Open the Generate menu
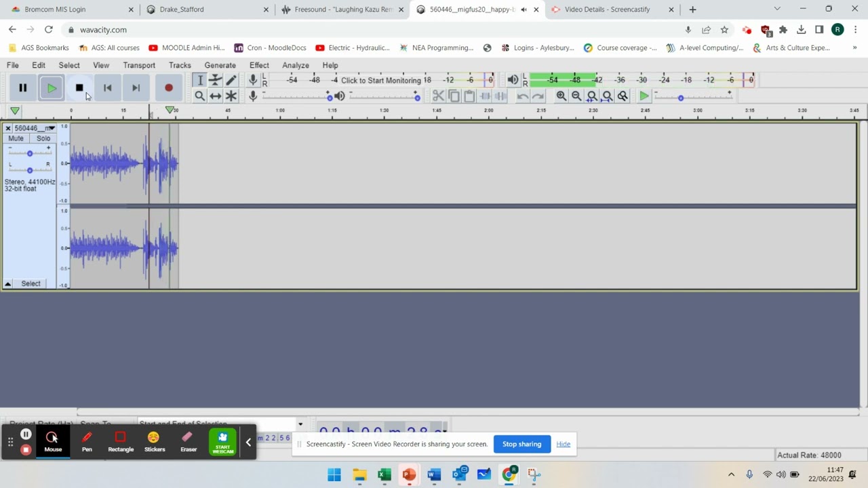Viewport: 868px width, 488px height. coord(220,65)
